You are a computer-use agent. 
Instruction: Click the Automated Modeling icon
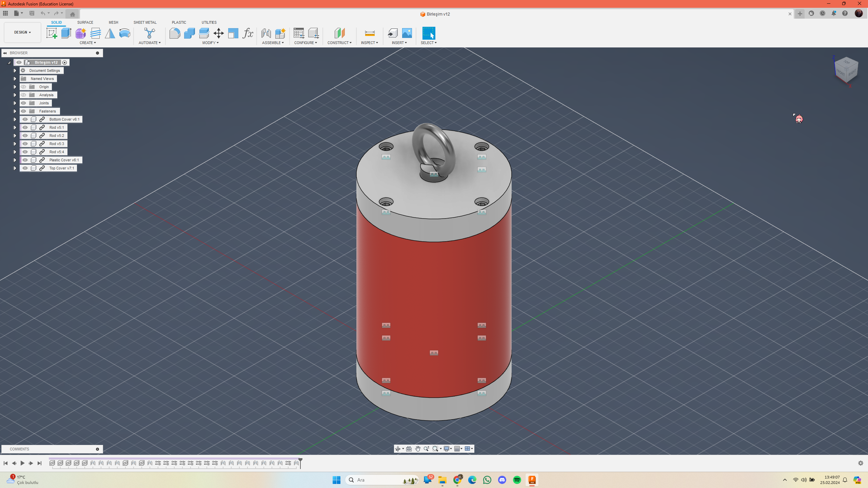pos(150,33)
